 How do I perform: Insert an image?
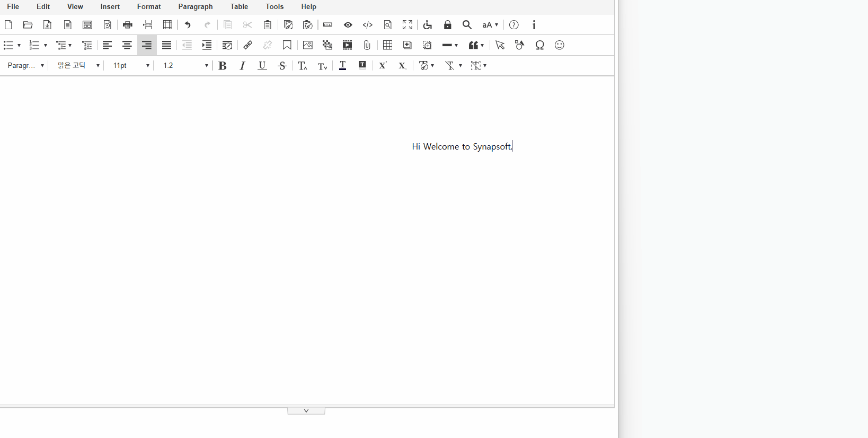[x=308, y=45]
